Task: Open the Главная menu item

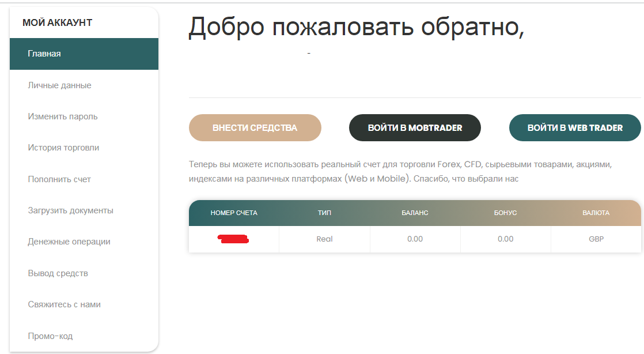Action: click(84, 54)
